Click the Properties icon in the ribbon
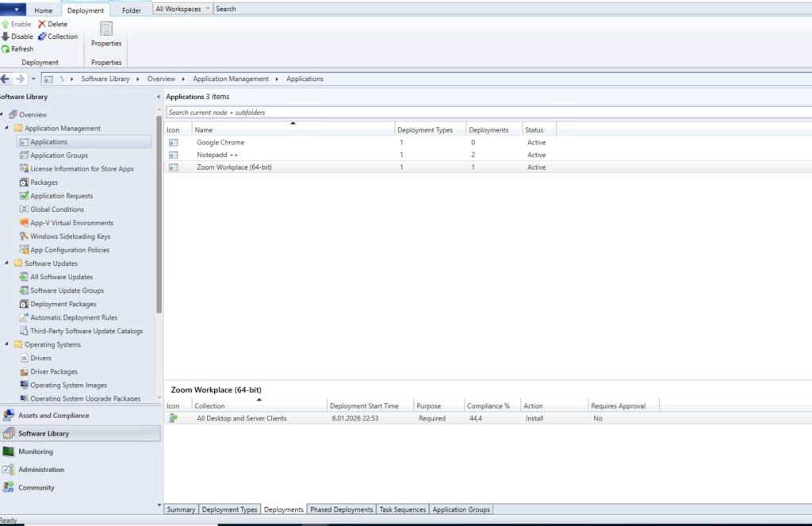 106,29
